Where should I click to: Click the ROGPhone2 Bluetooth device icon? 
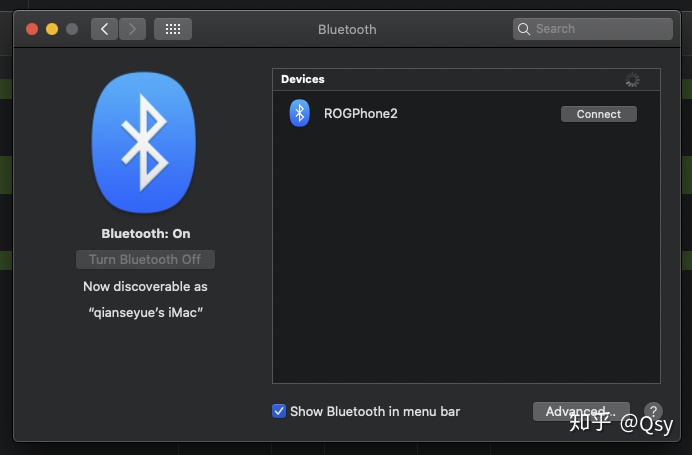coord(299,113)
